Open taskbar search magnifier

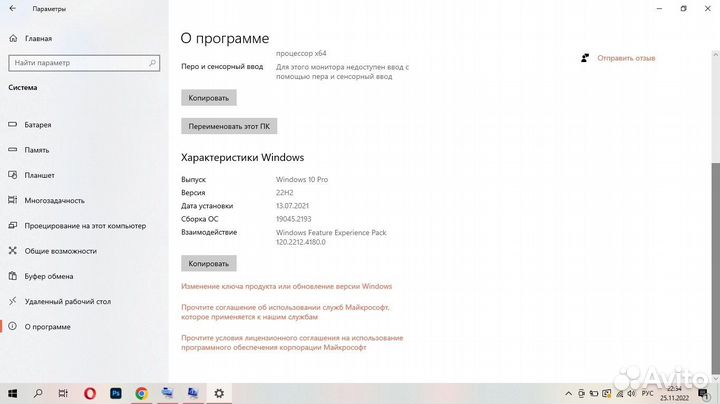click(38, 393)
